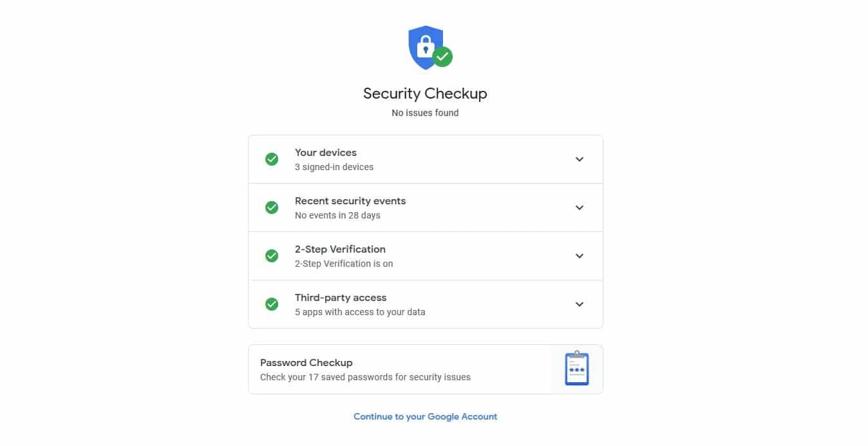Click the green check beside 2-Step Verification
This screenshot has width=868, height=446.
tap(272, 256)
